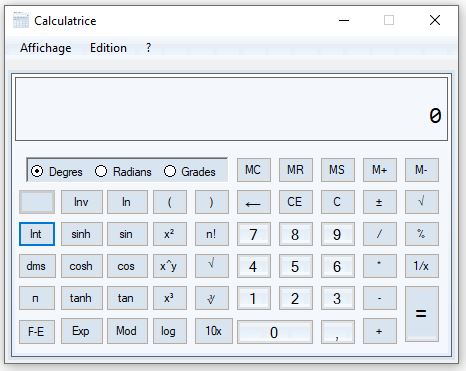Click the M- memory subtract button

(x=422, y=170)
